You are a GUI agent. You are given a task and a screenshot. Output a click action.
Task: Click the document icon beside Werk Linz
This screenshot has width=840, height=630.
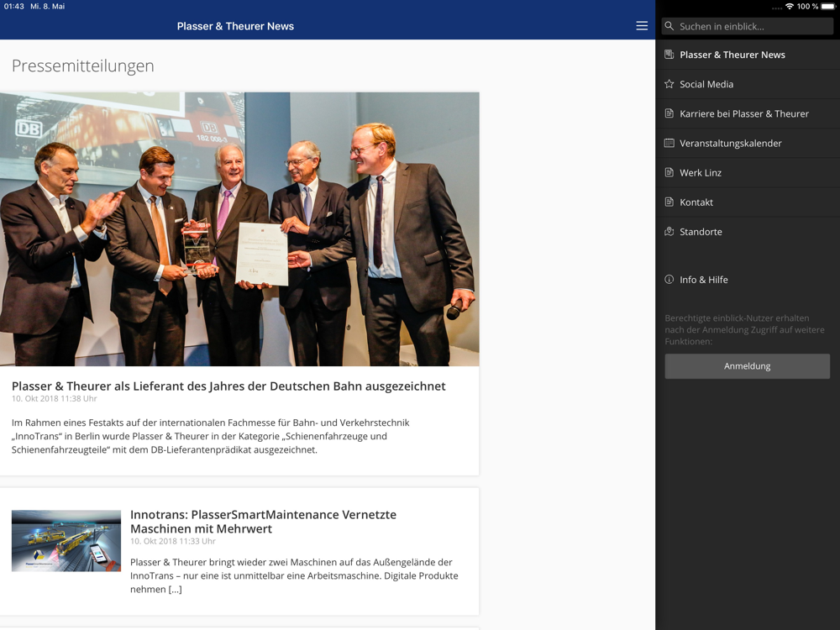coord(669,172)
